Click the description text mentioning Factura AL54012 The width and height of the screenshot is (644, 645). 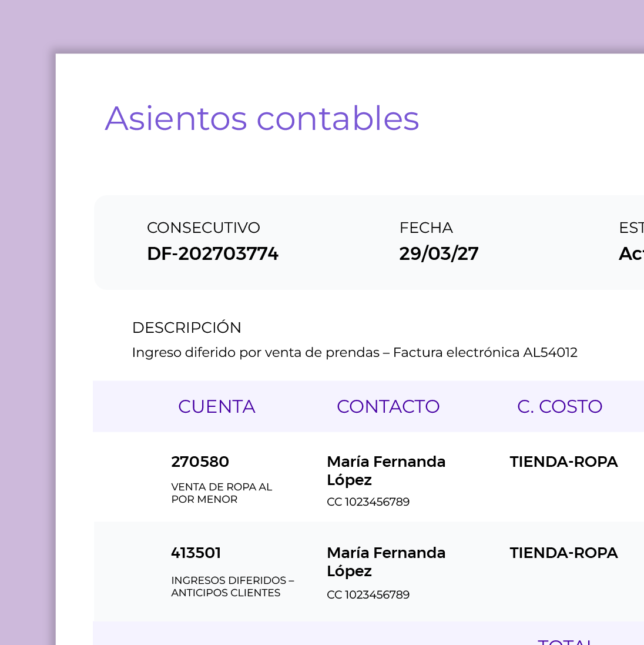coord(355,353)
